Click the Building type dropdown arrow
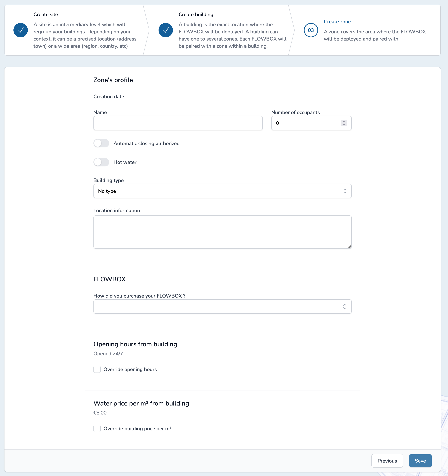The height and width of the screenshot is (476, 448). pos(346,191)
